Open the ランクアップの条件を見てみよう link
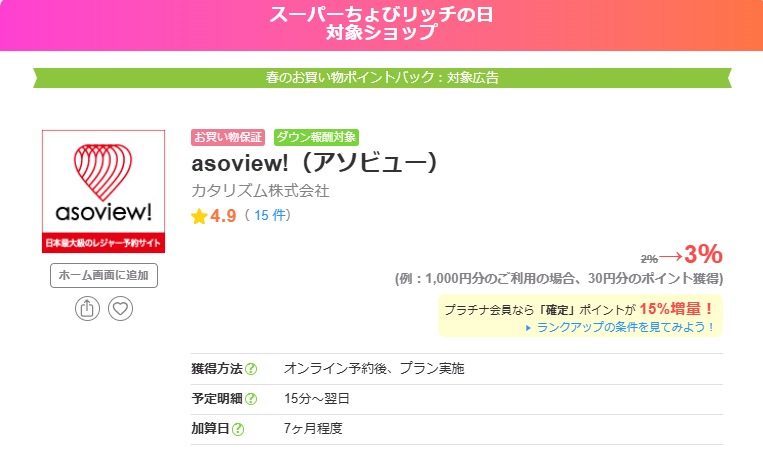Screen dimensions: 763x467 (x=626, y=327)
